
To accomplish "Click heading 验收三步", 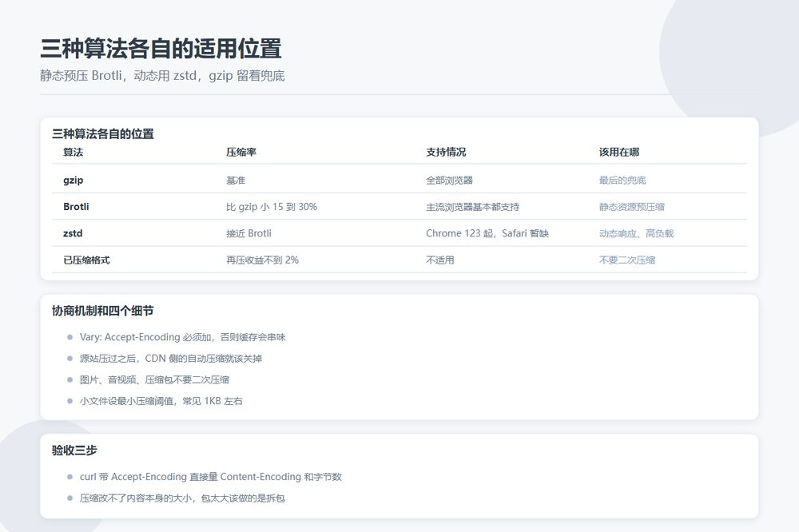I will pyautogui.click(x=74, y=451).
